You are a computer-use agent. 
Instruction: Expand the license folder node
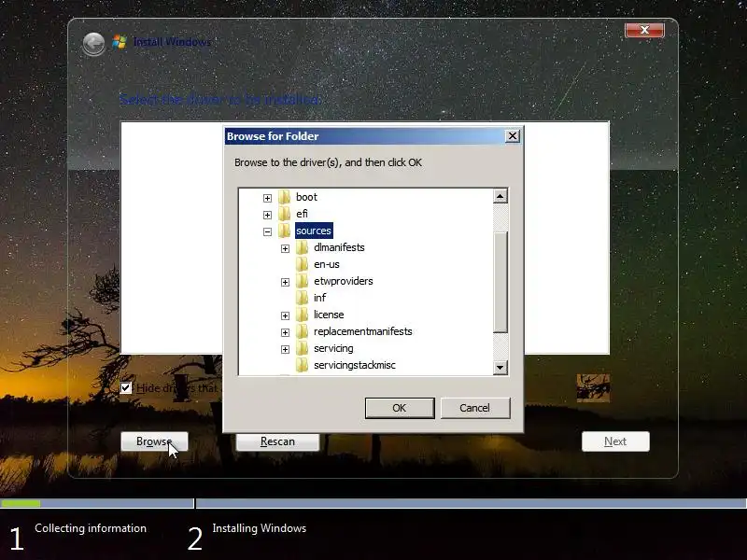285,315
